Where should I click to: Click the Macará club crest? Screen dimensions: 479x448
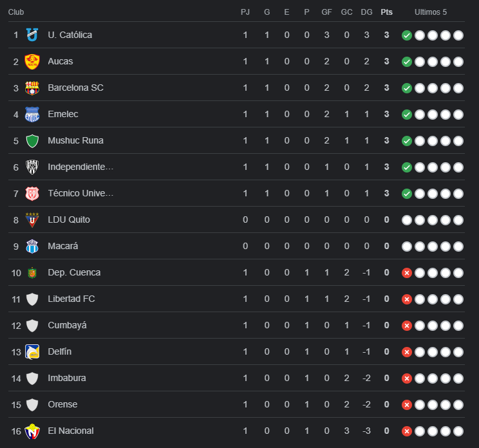pyautogui.click(x=32, y=247)
